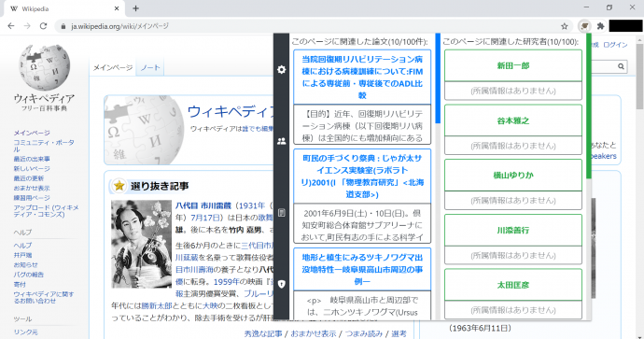Open a new browser tab
This screenshot has width=644, height=339.
tap(135, 8)
